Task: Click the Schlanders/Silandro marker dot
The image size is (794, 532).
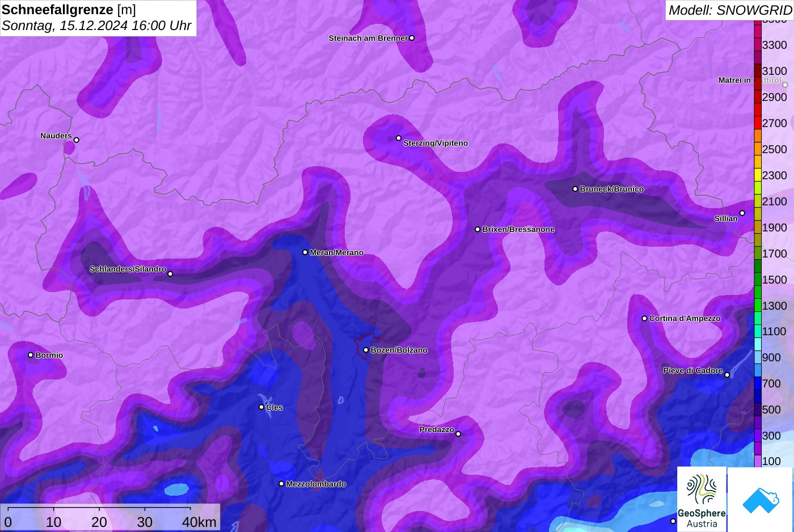Action: pyautogui.click(x=170, y=274)
